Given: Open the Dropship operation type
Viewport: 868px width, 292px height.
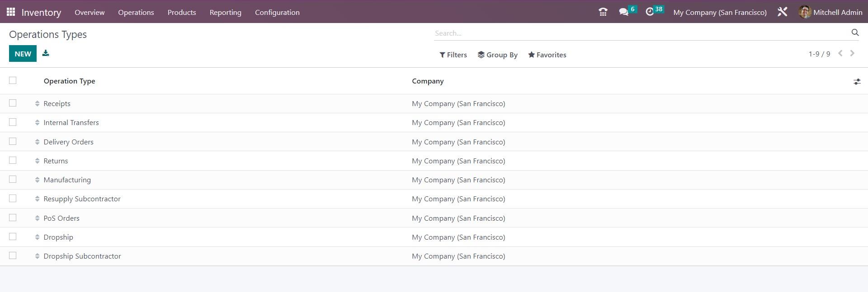Looking at the screenshot, I should click(58, 237).
